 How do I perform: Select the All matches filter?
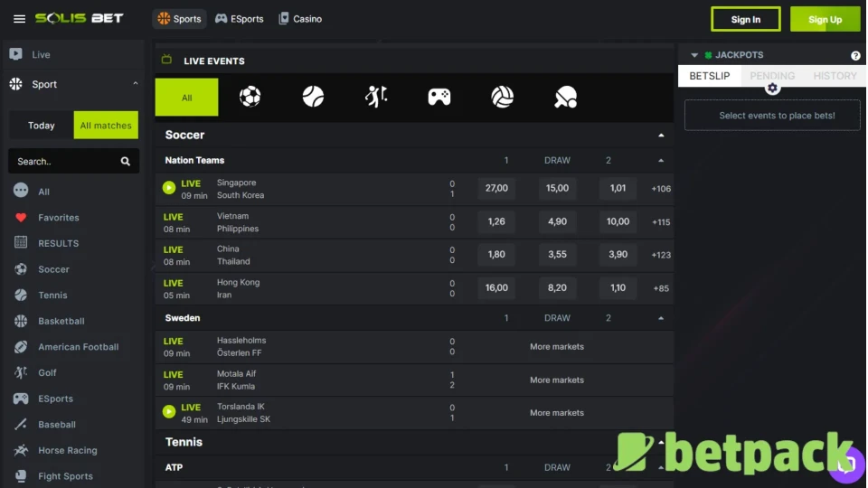pos(106,126)
